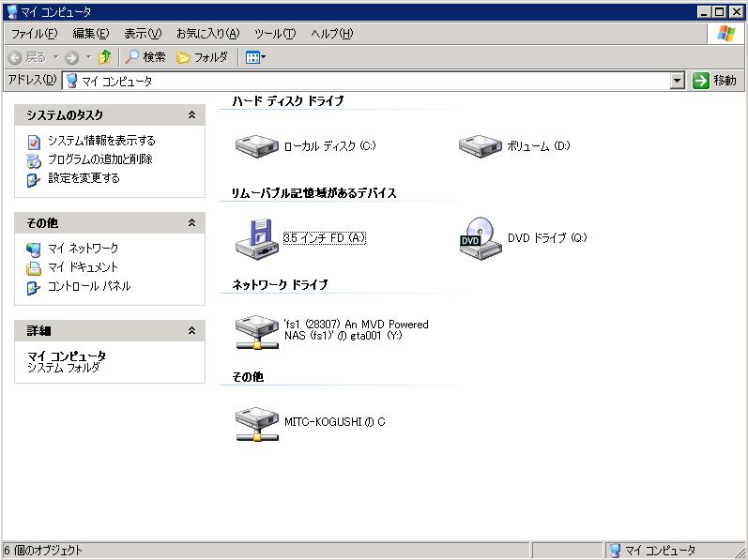
Task: Click the Back (戻る) arrow icon
Action: point(15,57)
